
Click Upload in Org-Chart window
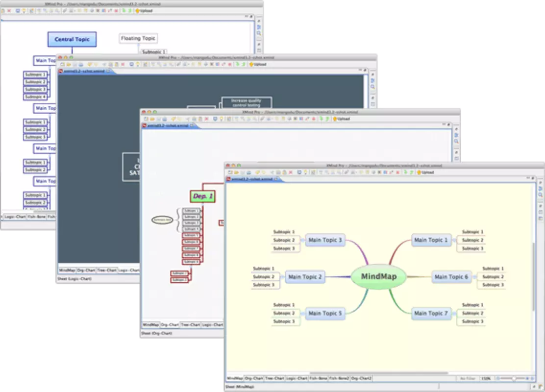point(341,119)
